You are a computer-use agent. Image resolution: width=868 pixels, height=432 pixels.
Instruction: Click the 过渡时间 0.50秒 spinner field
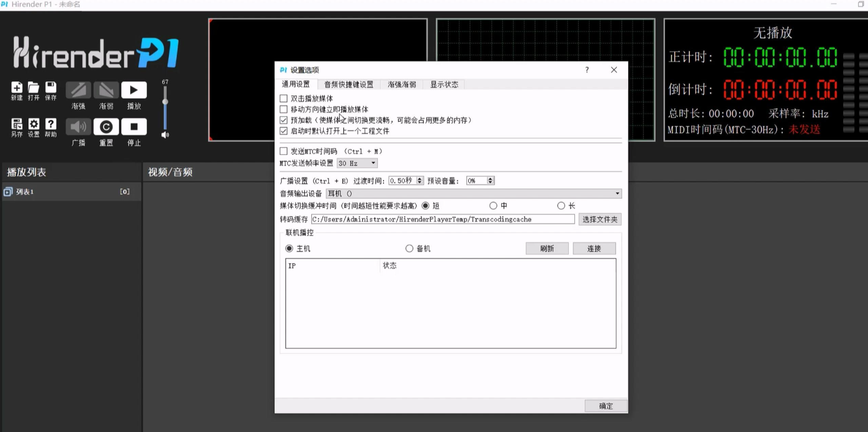[x=406, y=181]
